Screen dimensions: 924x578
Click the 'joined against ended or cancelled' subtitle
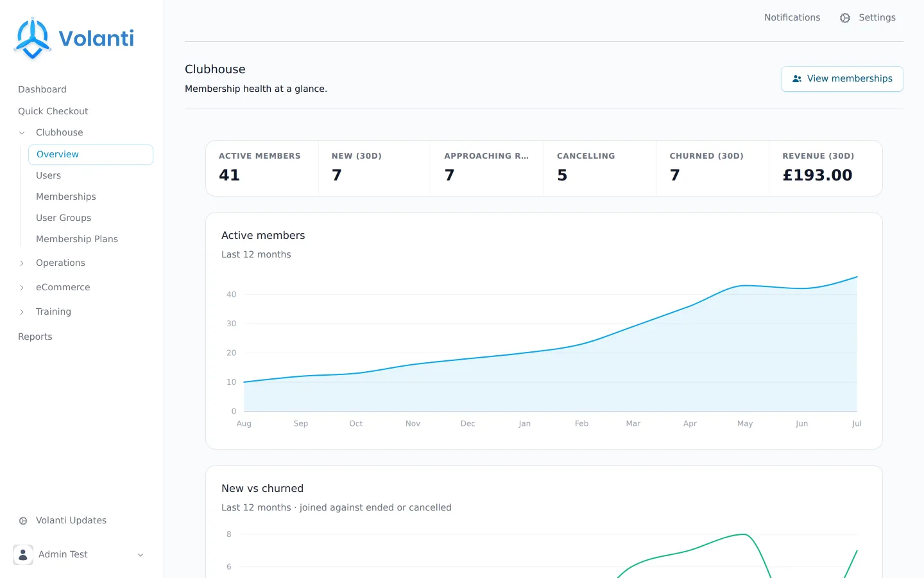point(375,507)
